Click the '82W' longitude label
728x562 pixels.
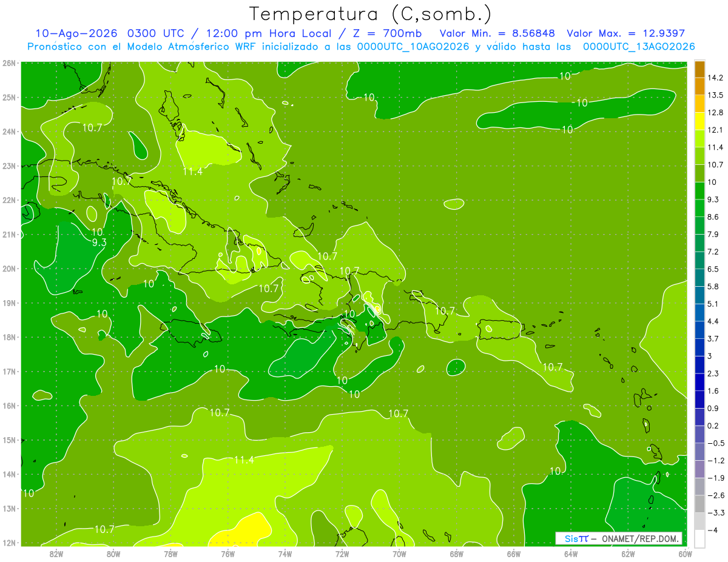56,554
